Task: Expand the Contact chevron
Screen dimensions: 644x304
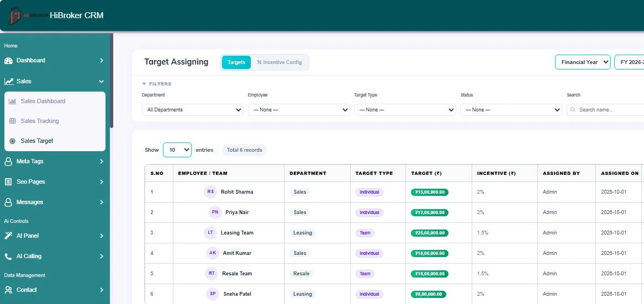Action: pyautogui.click(x=102, y=290)
